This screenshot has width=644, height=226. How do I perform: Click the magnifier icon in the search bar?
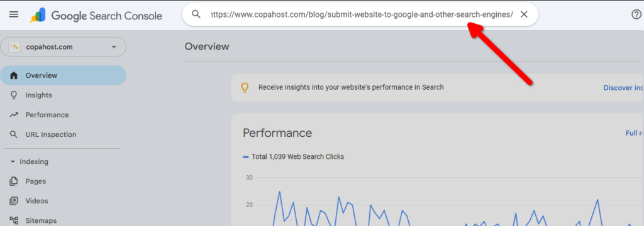tap(196, 14)
